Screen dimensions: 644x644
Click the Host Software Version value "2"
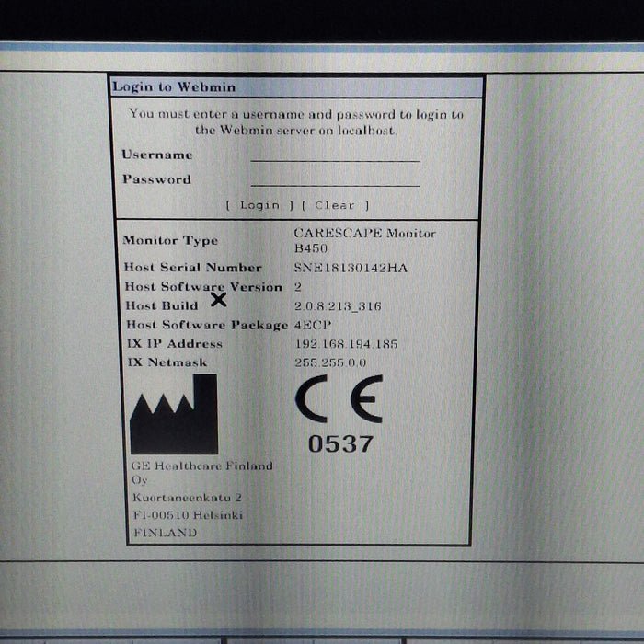298,287
